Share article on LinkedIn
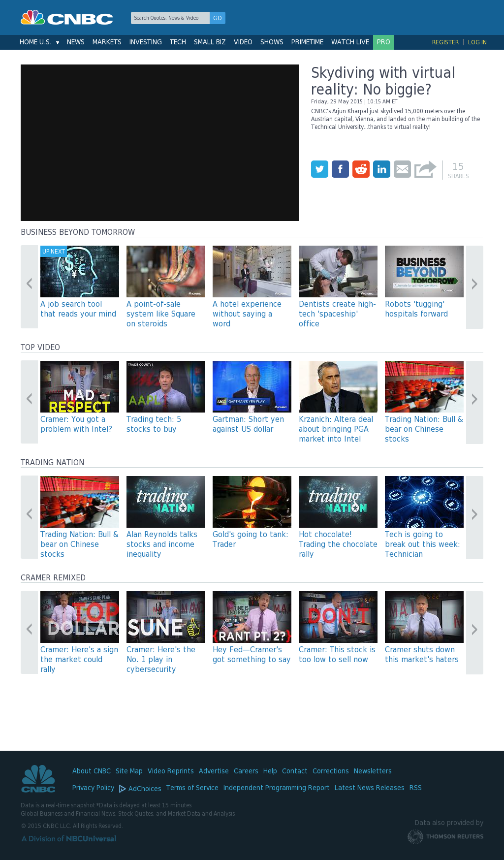 (x=381, y=169)
